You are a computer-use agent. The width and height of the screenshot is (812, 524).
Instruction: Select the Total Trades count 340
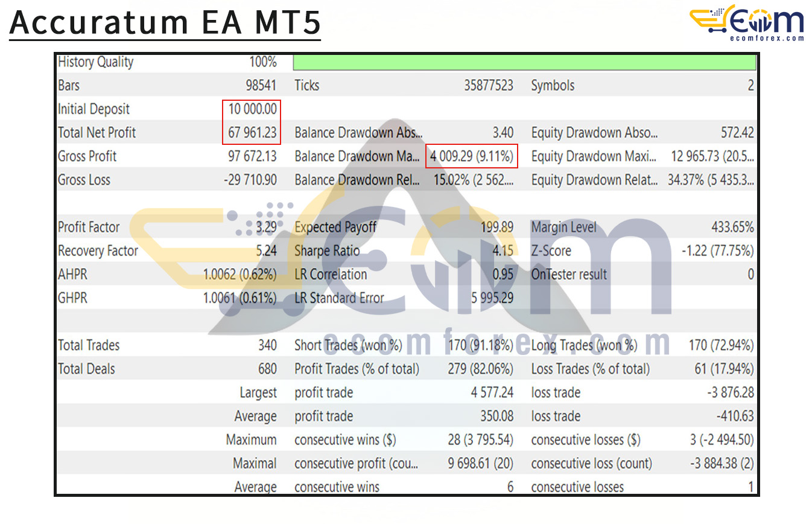pyautogui.click(x=268, y=345)
